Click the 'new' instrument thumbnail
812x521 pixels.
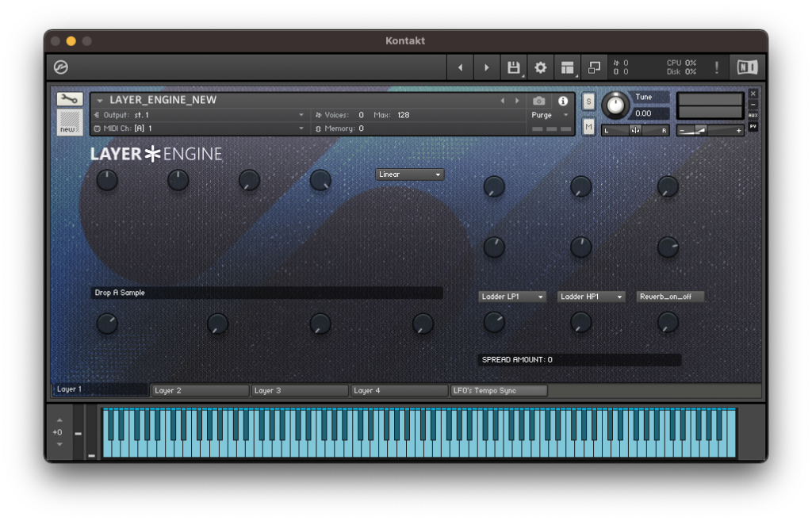pyautogui.click(x=69, y=123)
